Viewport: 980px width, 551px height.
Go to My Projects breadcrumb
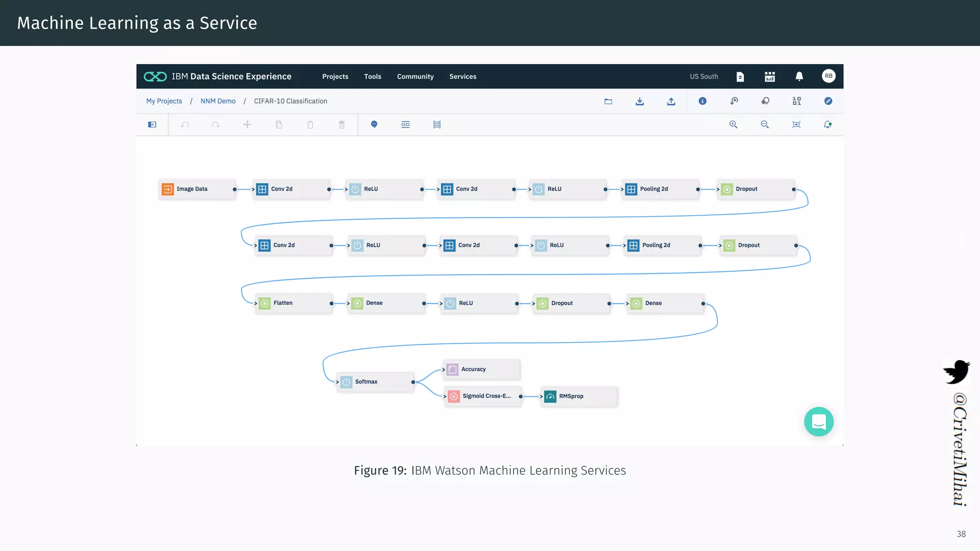click(164, 101)
